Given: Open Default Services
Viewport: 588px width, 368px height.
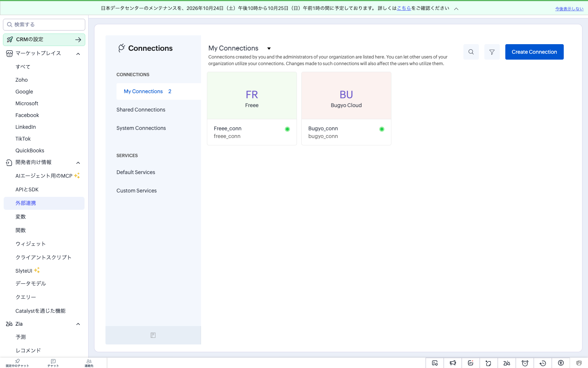Looking at the screenshot, I should click(x=136, y=172).
